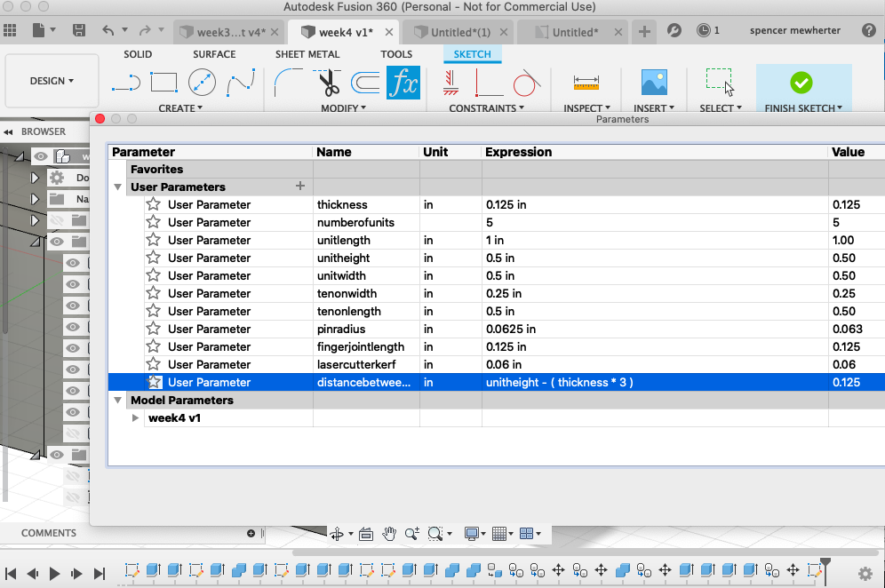Select the Fillet tool in Modify
The image size is (885, 588).
(288, 83)
